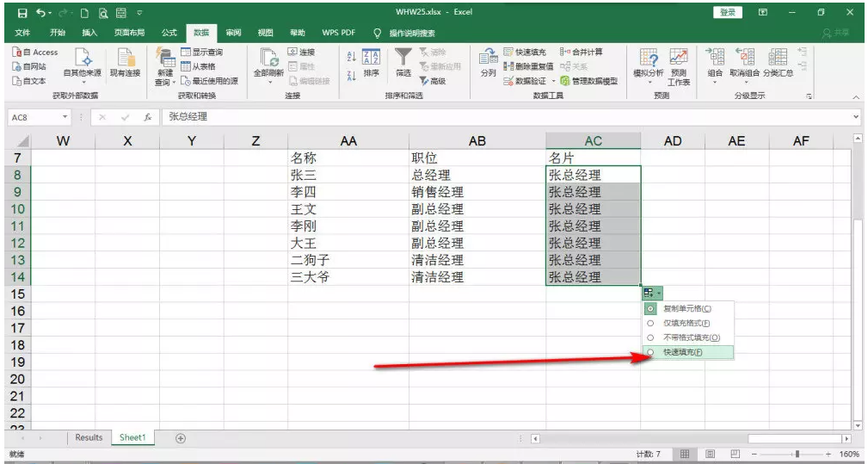
Task: Import data from Access (自 Access)
Action: pos(35,52)
